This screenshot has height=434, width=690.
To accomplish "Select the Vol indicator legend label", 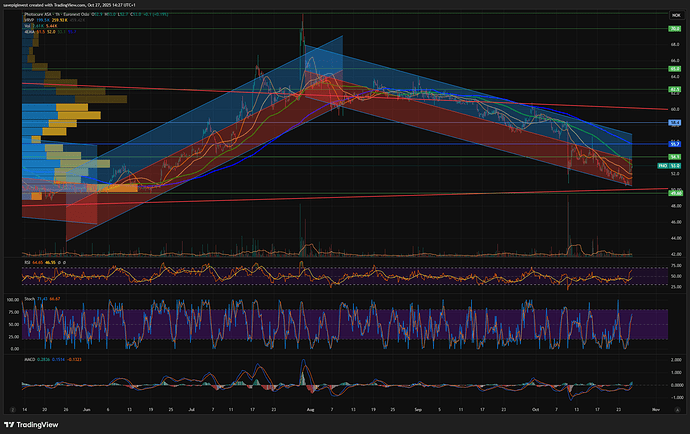I will [26, 25].
